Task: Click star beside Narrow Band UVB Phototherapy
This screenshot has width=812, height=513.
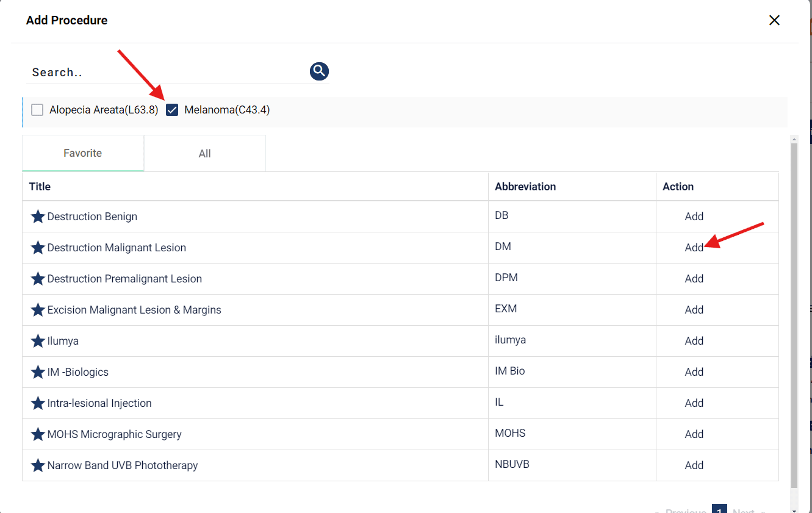Action: pyautogui.click(x=38, y=465)
